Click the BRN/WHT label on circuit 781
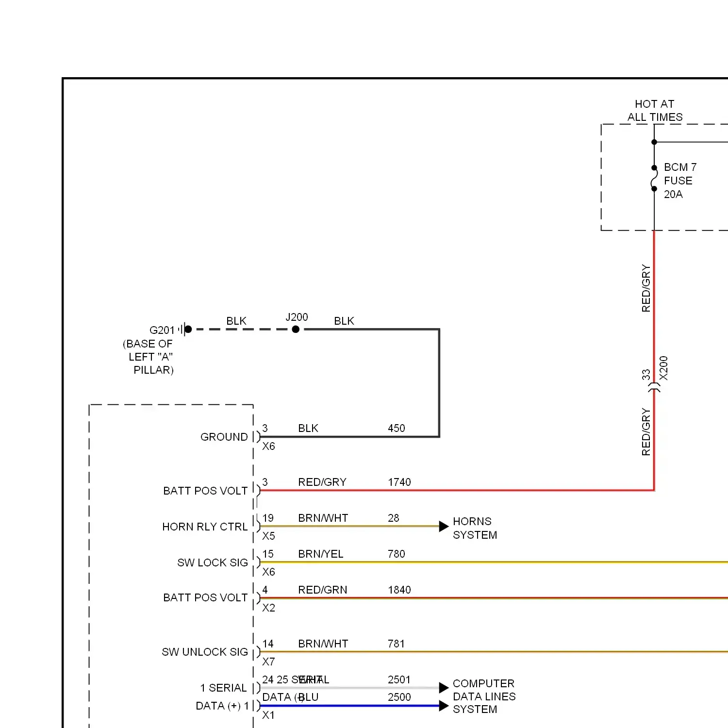 click(x=323, y=644)
